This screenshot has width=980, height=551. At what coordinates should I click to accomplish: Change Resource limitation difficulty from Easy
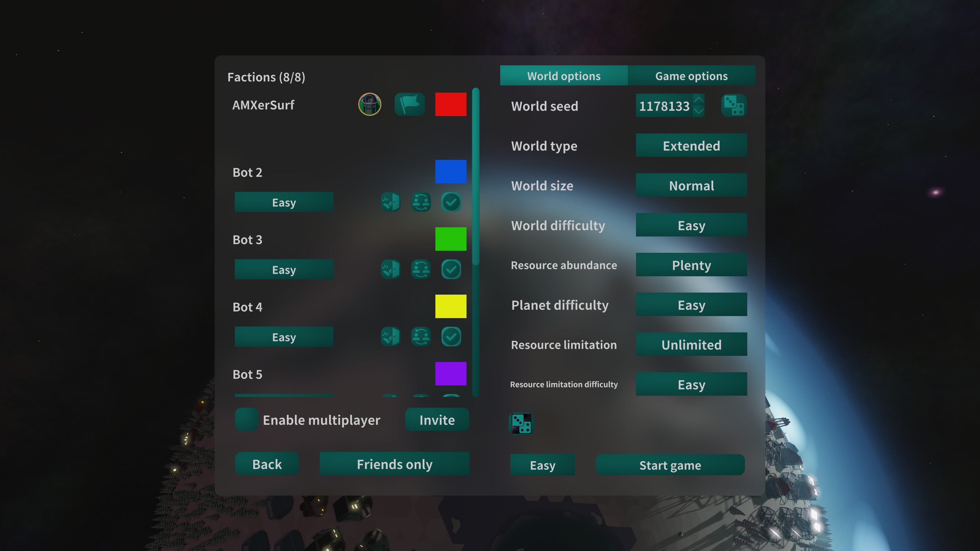(x=691, y=384)
